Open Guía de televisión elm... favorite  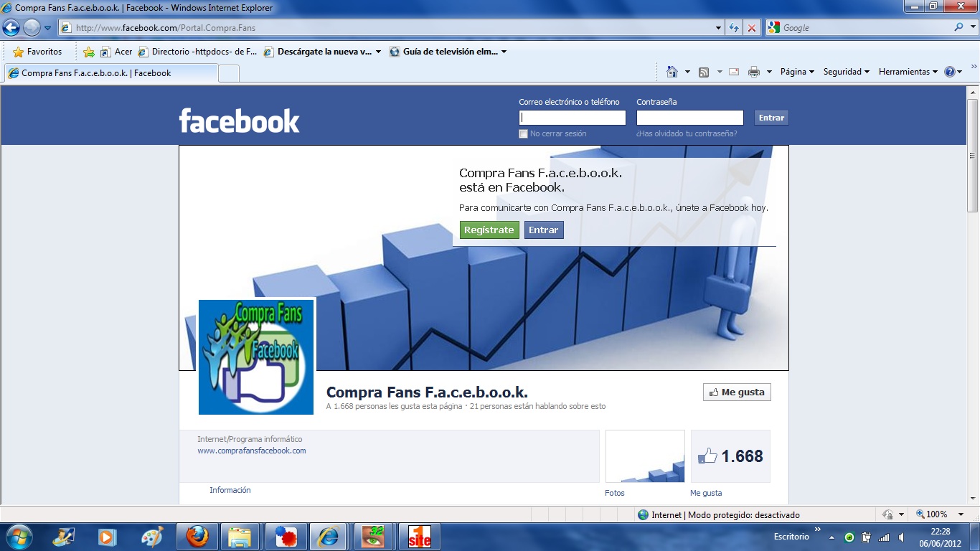(448, 52)
